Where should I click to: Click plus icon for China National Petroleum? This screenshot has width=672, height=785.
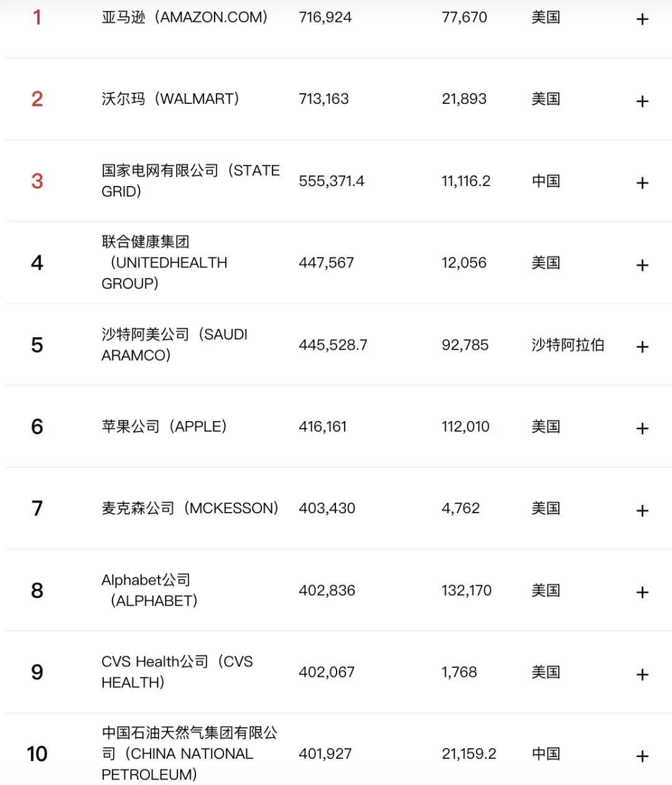[643, 756]
